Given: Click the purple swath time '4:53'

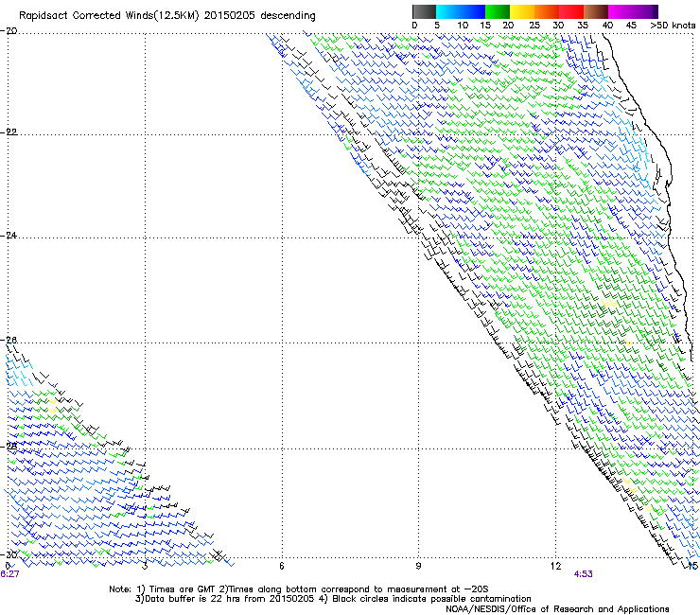Looking at the screenshot, I should [x=583, y=574].
